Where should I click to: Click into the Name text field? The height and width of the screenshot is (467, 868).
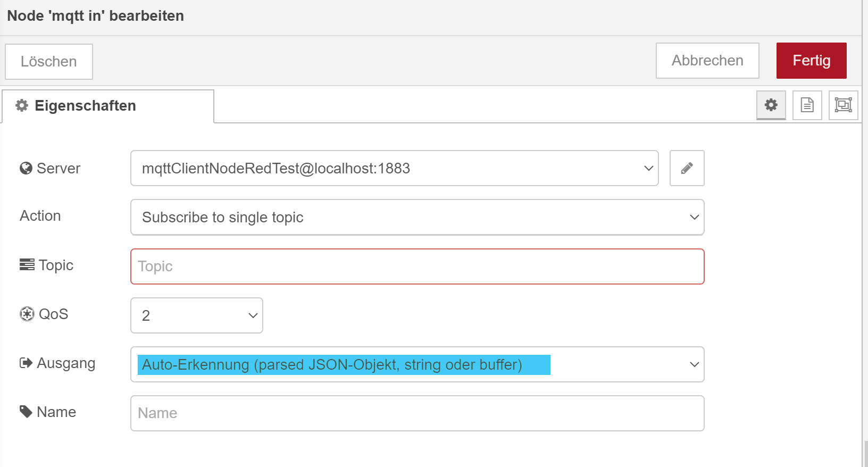pos(417,413)
